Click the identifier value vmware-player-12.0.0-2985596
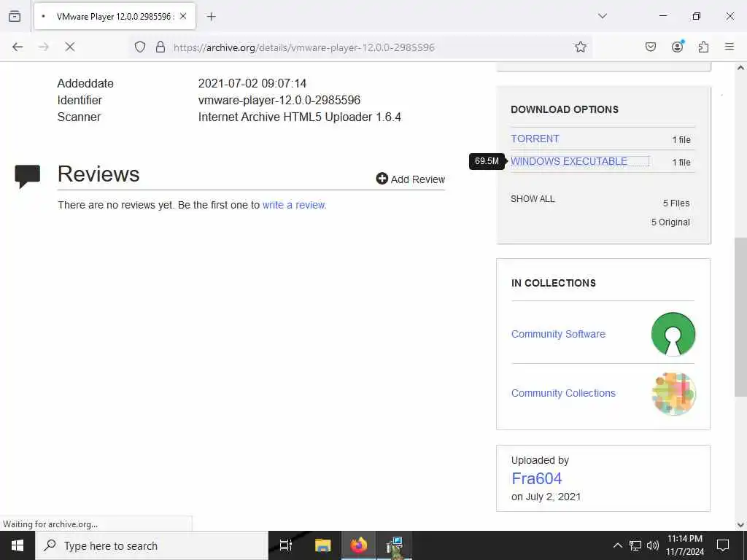This screenshot has width=747, height=560. 279,100
